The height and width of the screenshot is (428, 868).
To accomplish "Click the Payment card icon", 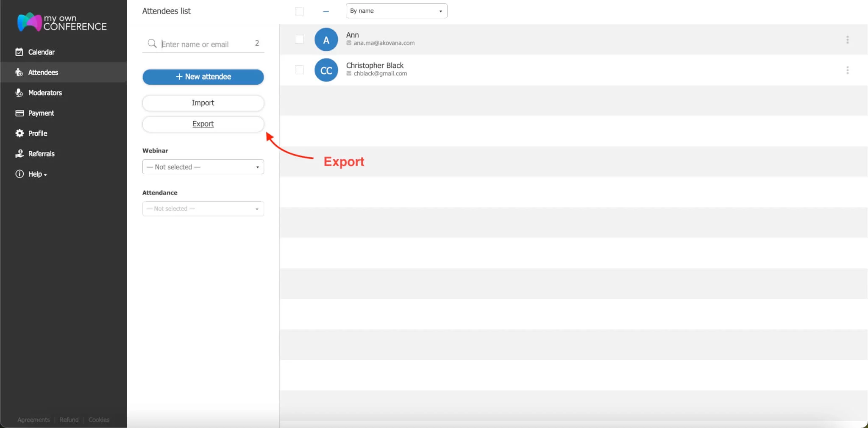I will (19, 113).
